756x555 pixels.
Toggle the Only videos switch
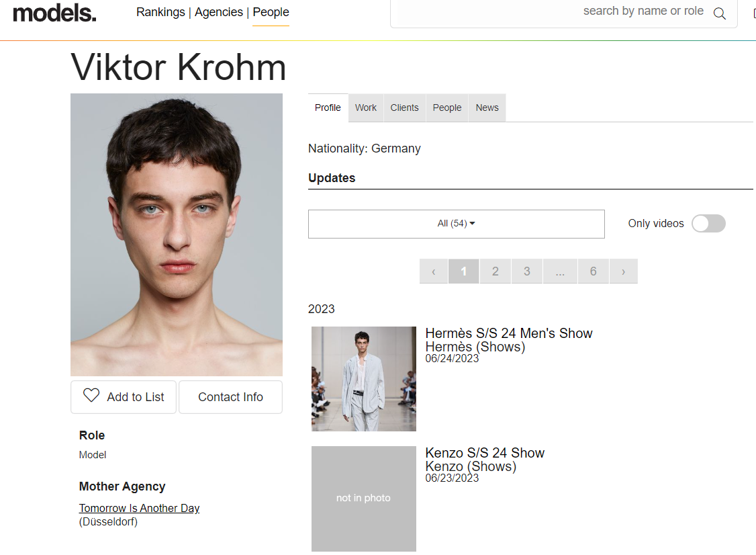tap(708, 224)
